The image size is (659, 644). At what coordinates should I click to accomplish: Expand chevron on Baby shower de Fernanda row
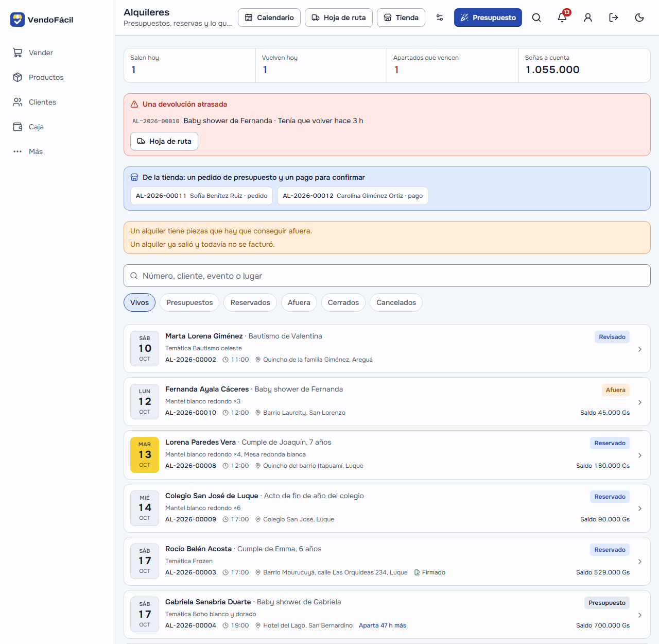[x=640, y=402]
